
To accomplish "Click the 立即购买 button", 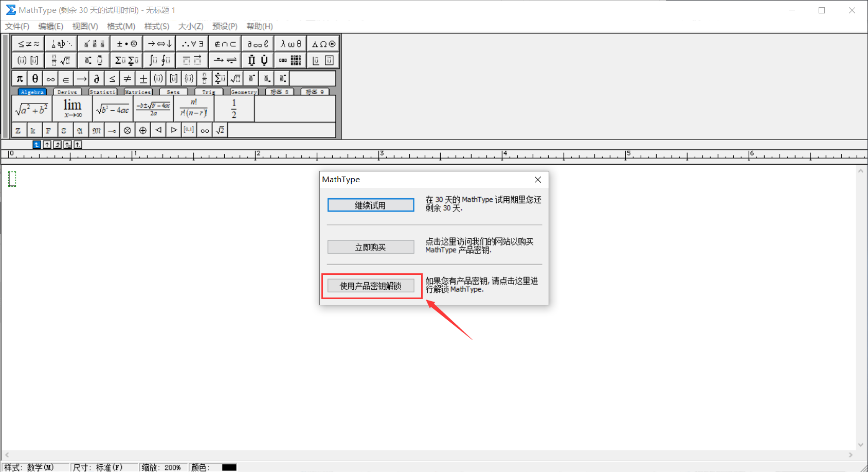I will (x=370, y=248).
